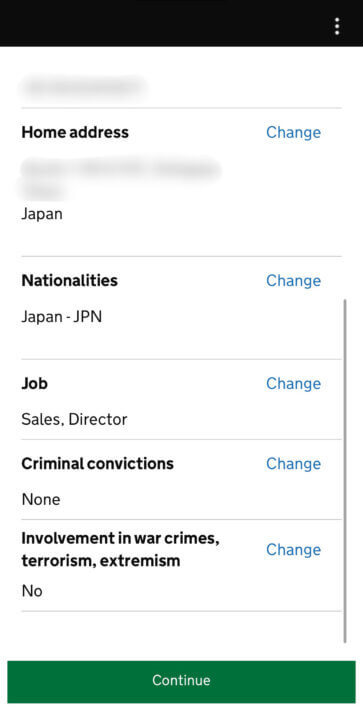Click the green Continue button
This screenshot has height=720, width=363.
click(x=181, y=681)
